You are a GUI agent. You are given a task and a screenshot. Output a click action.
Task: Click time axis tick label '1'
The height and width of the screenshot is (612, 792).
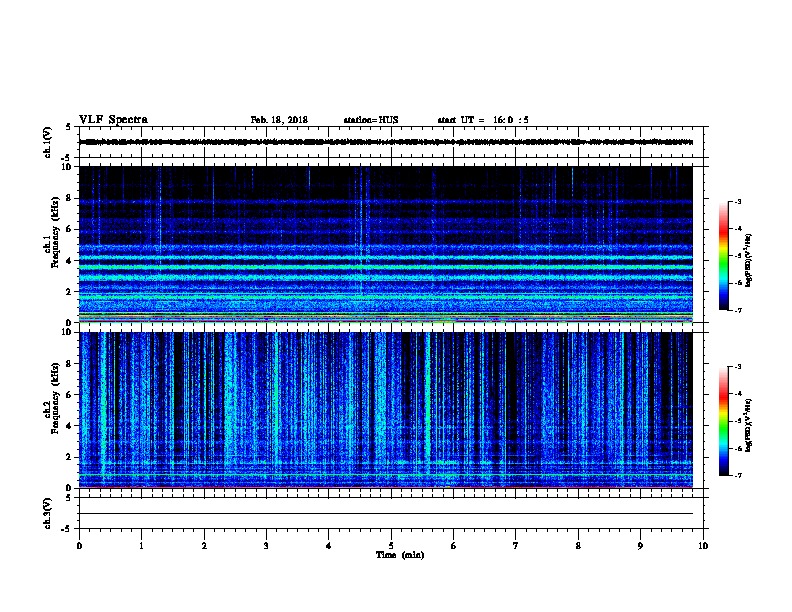(x=141, y=545)
